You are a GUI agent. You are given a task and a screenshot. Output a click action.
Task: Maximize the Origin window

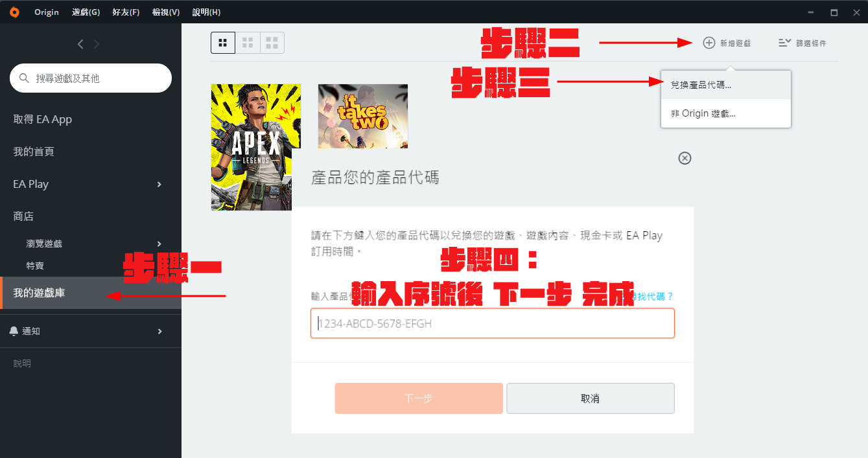834,12
